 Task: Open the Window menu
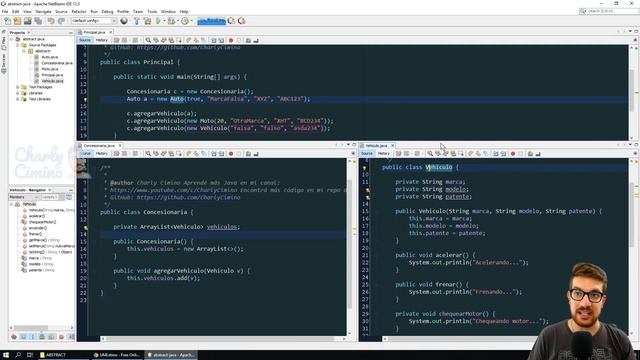pyautogui.click(x=168, y=11)
